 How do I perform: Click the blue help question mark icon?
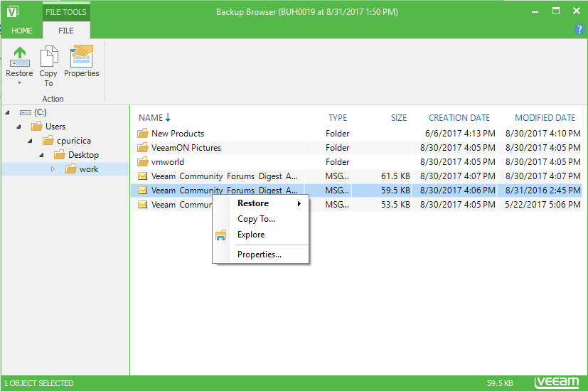coord(579,30)
